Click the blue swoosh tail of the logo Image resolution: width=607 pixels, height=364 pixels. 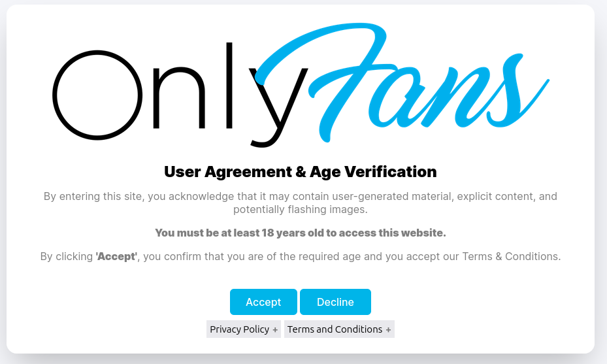[x=534, y=101]
